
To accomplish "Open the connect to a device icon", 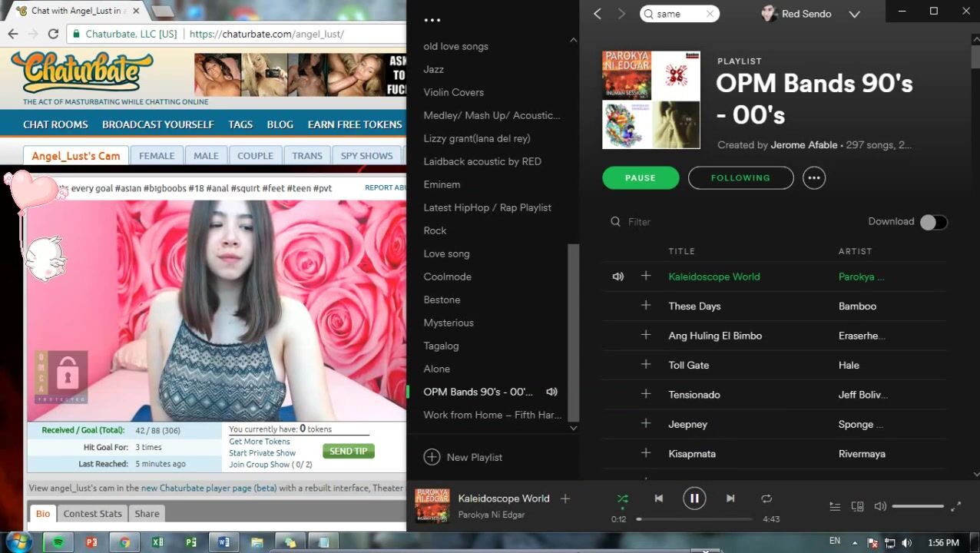I will click(857, 506).
